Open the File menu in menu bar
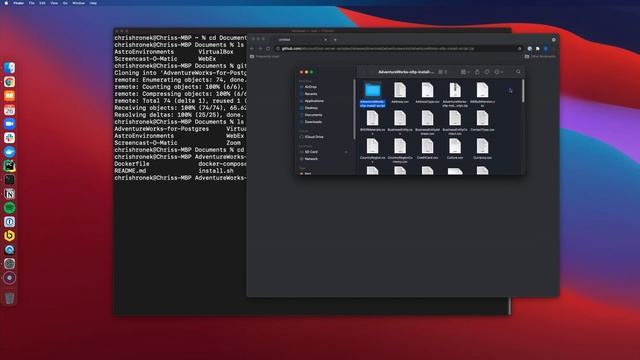 32,3
